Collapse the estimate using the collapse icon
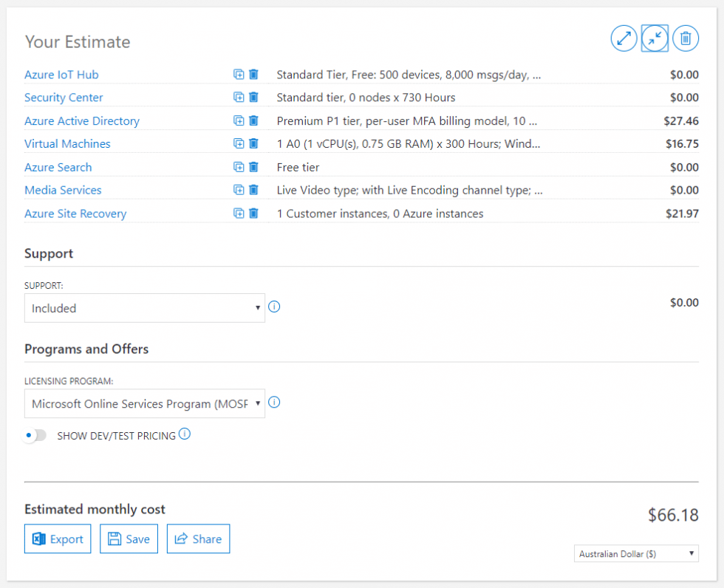The width and height of the screenshot is (724, 588). pyautogui.click(x=655, y=38)
